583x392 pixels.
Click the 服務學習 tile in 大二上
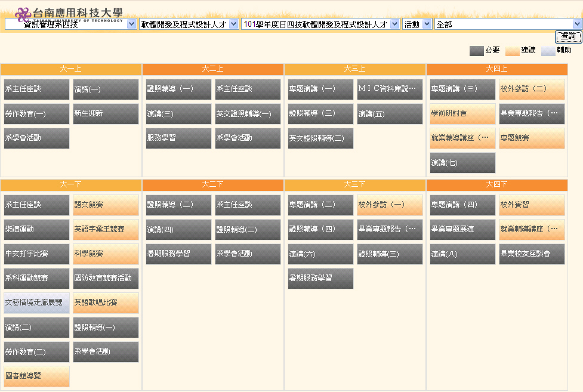(178, 138)
